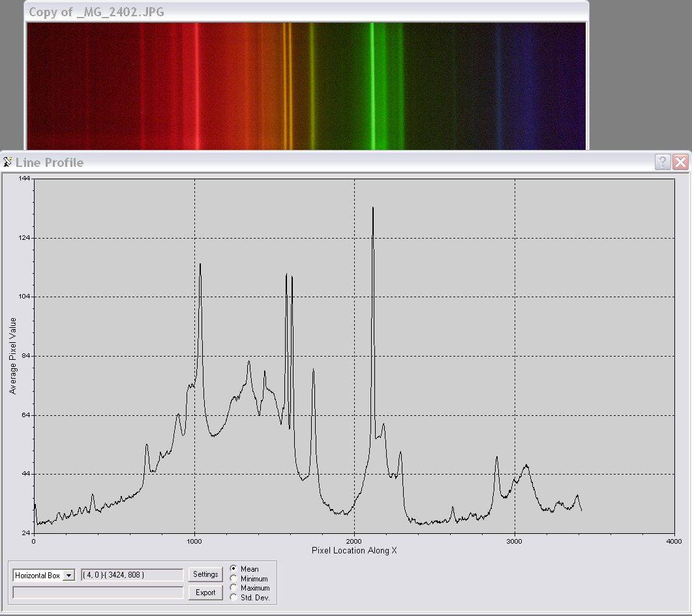692x616 pixels.
Task: Click the Pixel Location Along X axis label
Action: coord(354,551)
